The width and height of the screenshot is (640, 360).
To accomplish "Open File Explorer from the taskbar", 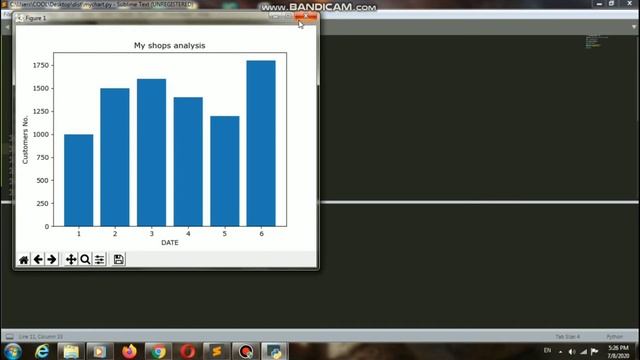I will click(x=71, y=351).
